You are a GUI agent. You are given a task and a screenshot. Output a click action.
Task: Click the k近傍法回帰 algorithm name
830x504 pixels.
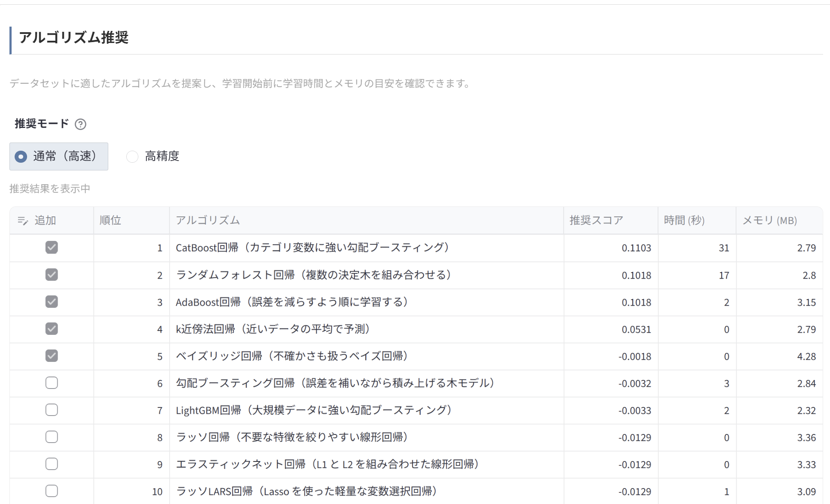(273, 329)
